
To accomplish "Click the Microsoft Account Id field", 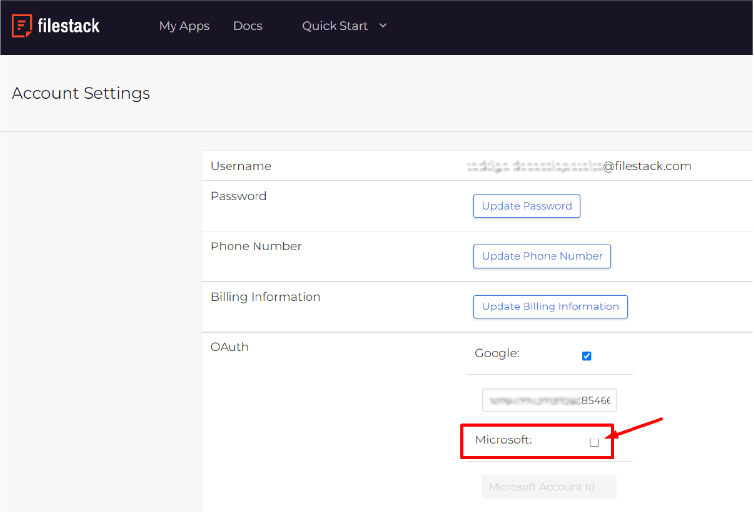I will coord(549,487).
